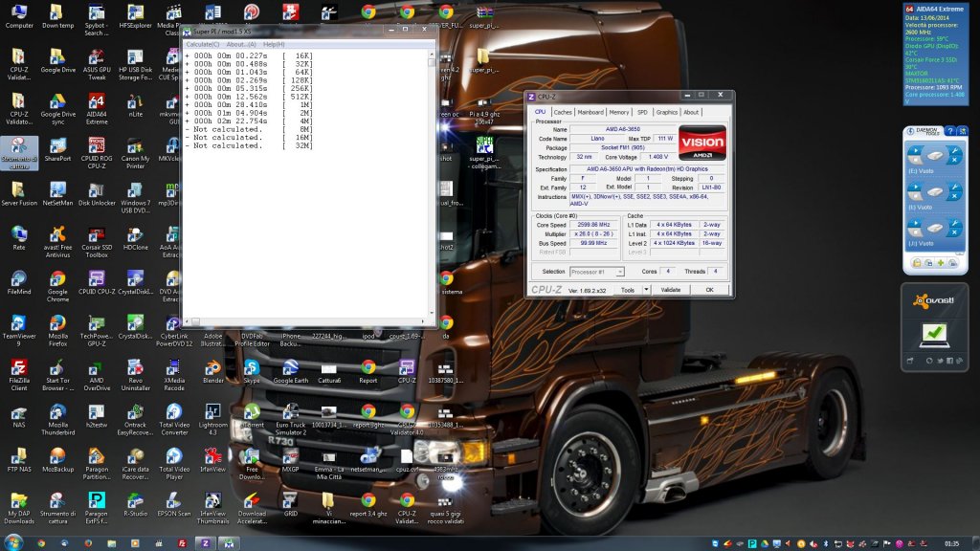The height and width of the screenshot is (551, 980).
Task: Open the R-Studio desktop icon
Action: click(x=135, y=505)
